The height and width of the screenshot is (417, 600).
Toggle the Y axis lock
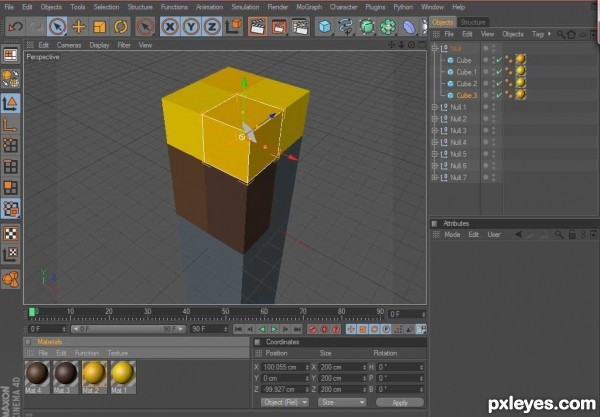191,27
